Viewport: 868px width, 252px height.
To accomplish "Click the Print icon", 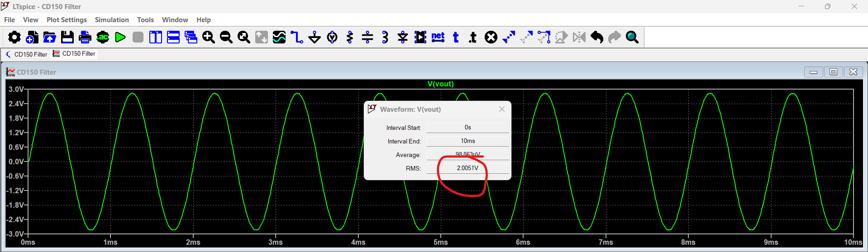I will pyautogui.click(x=85, y=37).
